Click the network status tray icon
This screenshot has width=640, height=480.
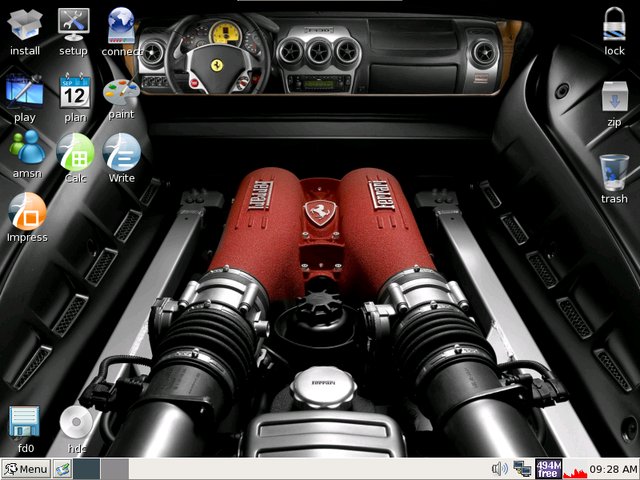click(522, 469)
